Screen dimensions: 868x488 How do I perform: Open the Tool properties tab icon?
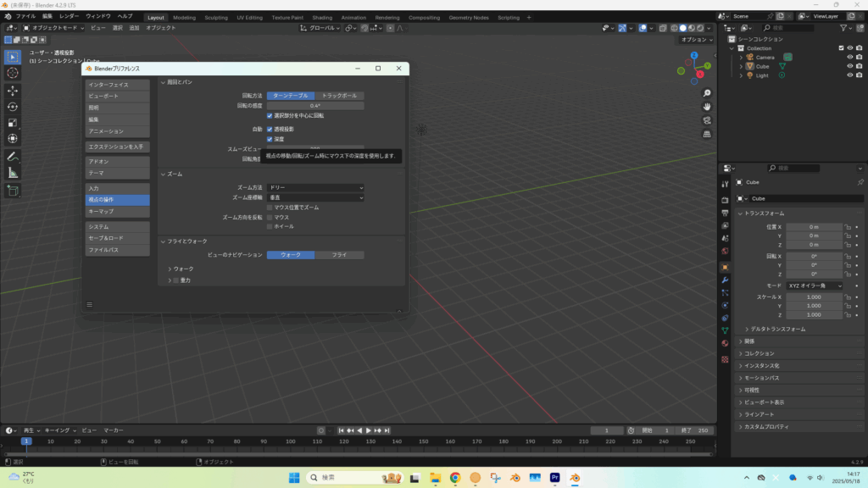[726, 184]
